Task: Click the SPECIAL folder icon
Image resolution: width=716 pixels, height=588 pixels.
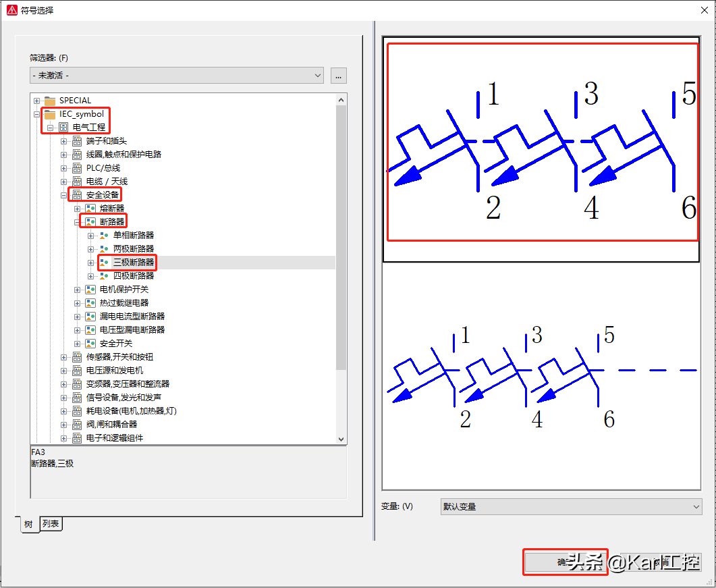Action: 50,101
